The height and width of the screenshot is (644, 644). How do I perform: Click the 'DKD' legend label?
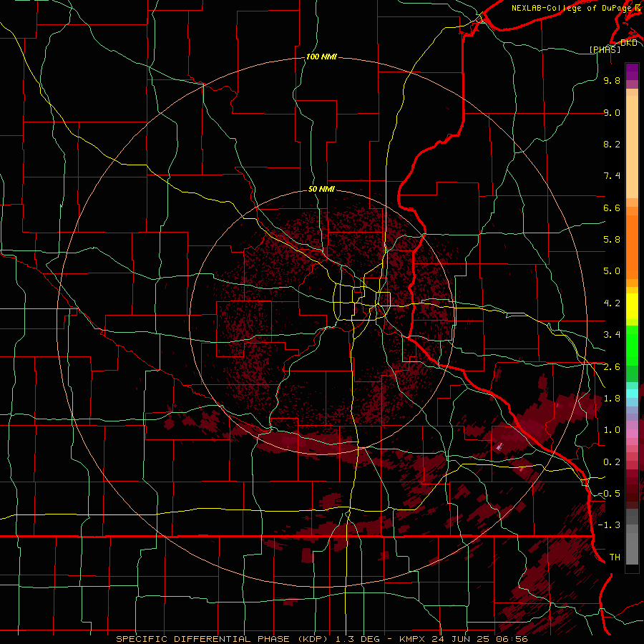pyautogui.click(x=629, y=43)
